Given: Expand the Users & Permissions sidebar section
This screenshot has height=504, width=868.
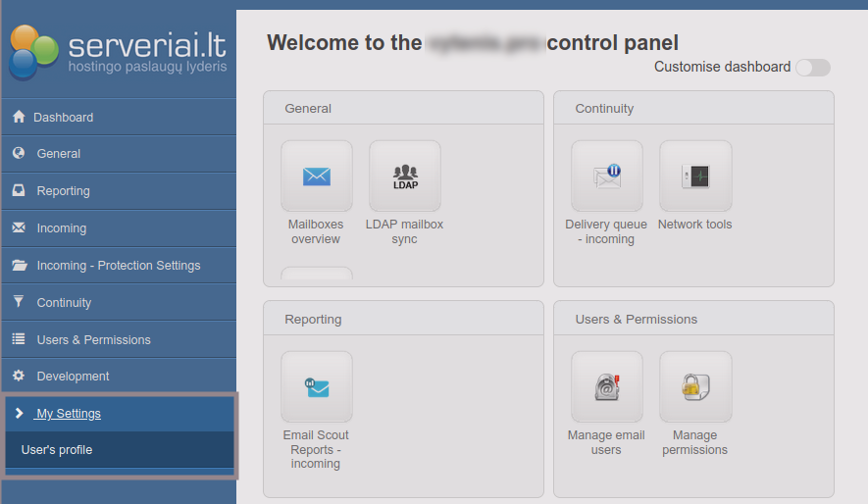Looking at the screenshot, I should [x=93, y=340].
